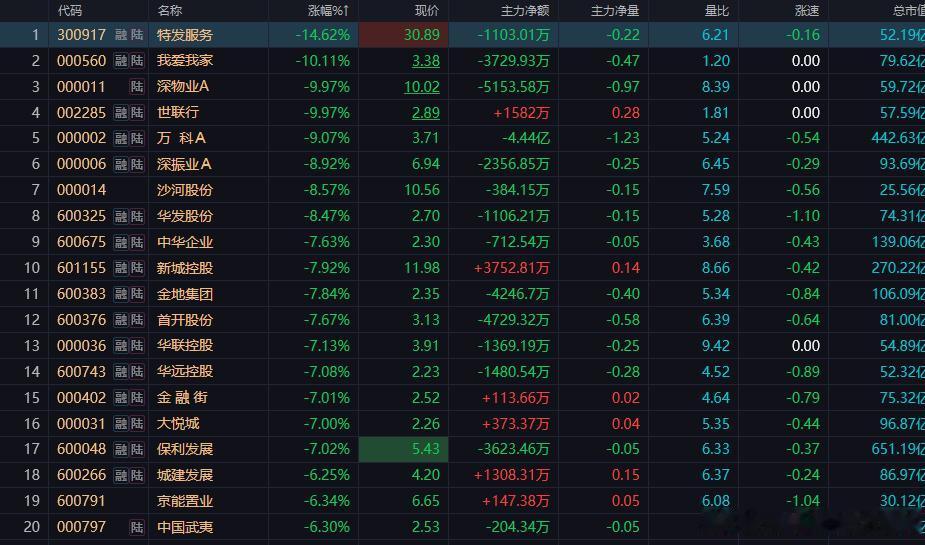
Task: Click the 代码 column header
Action: (70, 11)
